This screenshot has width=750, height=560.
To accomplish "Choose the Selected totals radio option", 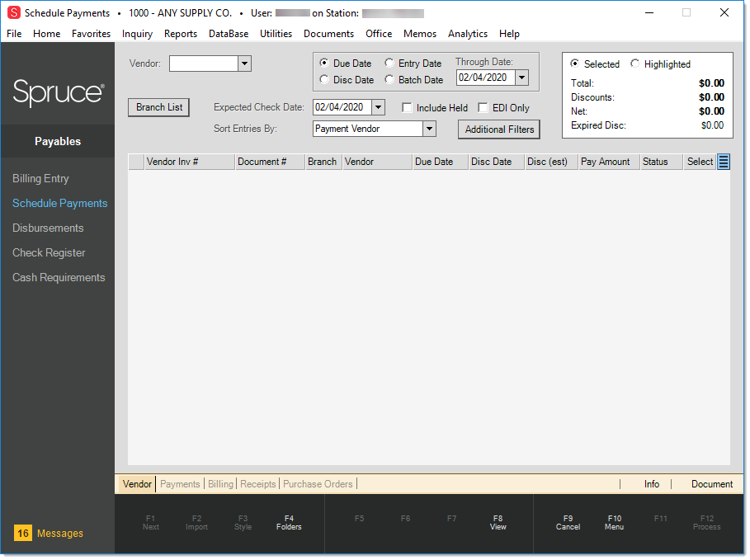I will tap(577, 64).
